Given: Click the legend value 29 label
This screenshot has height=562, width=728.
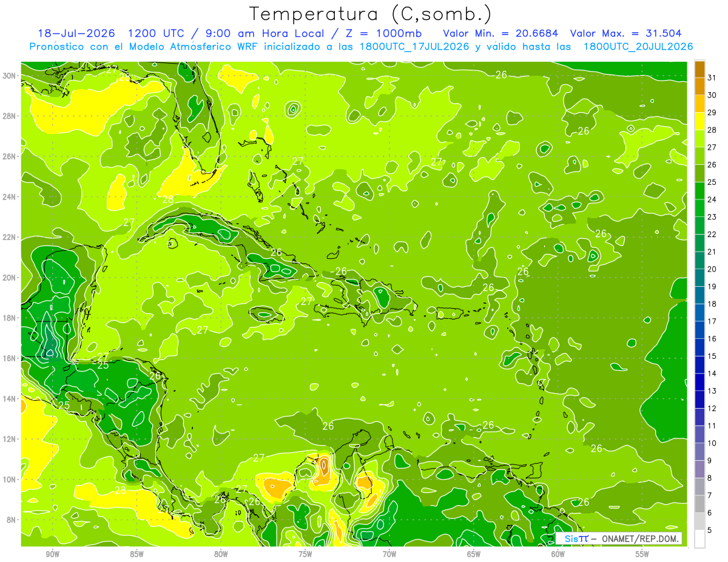Looking at the screenshot, I should click(x=712, y=113).
